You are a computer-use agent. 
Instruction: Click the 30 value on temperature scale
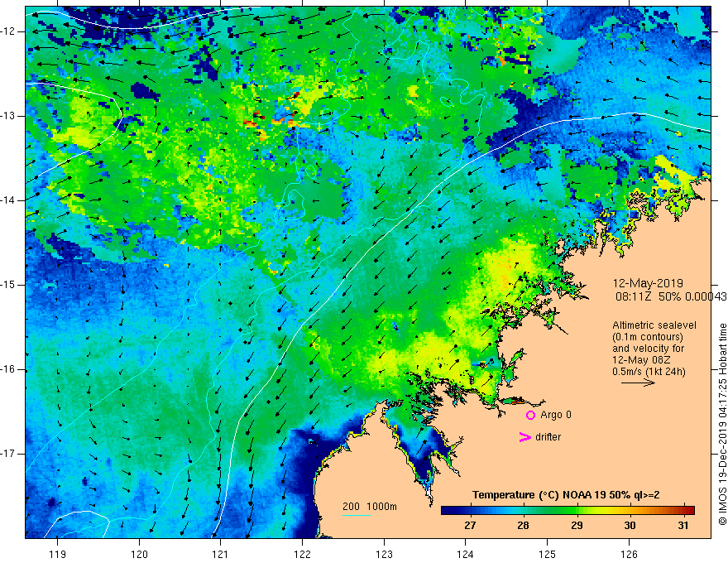[630, 526]
